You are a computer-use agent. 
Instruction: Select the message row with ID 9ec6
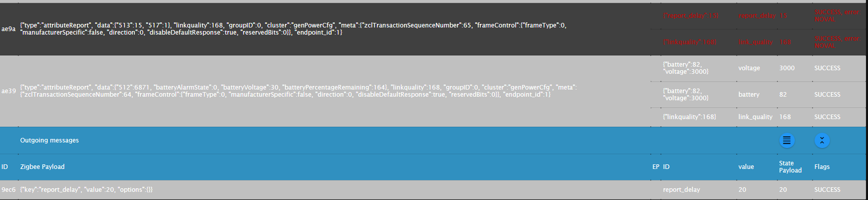(434, 190)
